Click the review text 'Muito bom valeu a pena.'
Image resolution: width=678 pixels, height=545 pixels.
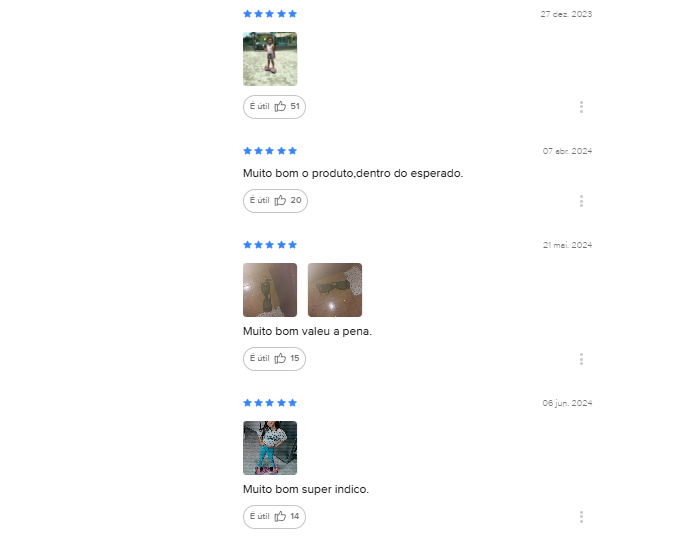[x=307, y=331]
